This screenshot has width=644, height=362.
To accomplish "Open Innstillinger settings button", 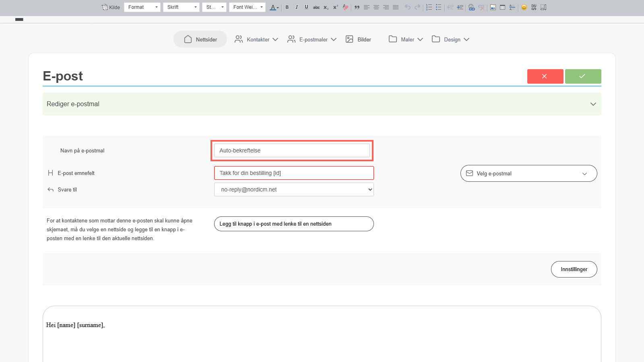I will coord(574,269).
